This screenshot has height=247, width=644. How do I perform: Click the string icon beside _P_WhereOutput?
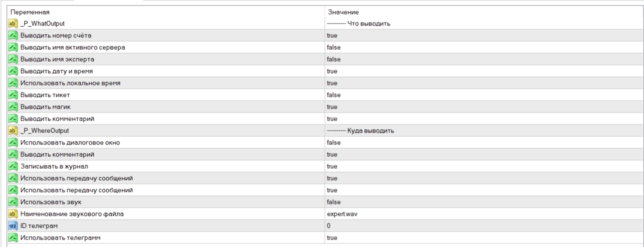[x=13, y=130]
